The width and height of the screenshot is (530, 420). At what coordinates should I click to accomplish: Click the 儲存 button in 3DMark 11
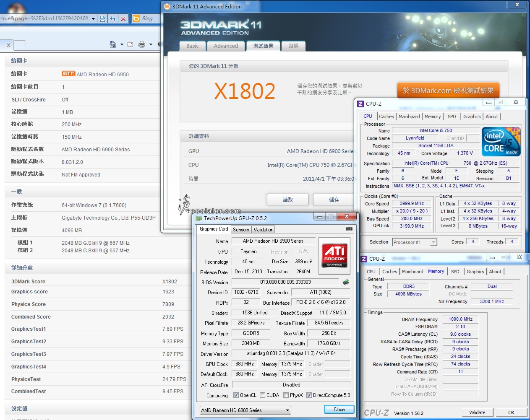[334, 200]
